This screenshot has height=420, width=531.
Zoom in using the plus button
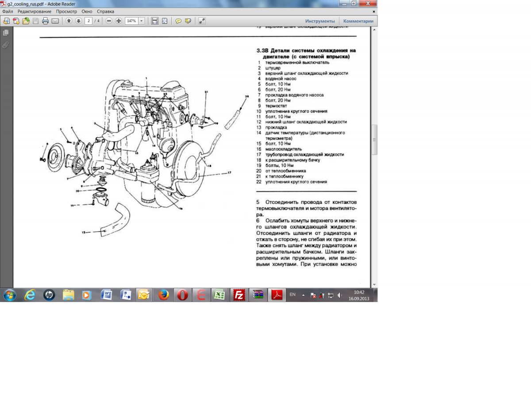pos(119,21)
